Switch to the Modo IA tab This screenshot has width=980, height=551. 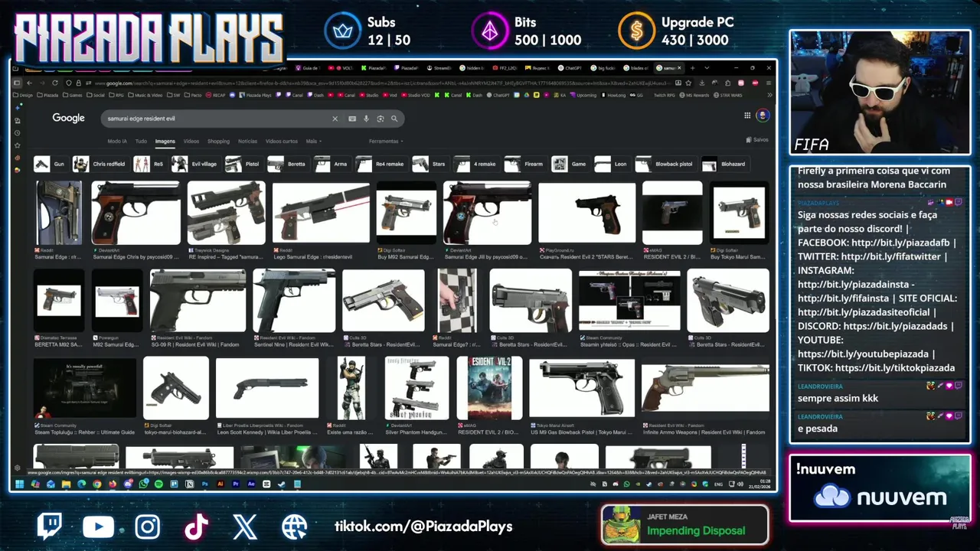click(117, 142)
